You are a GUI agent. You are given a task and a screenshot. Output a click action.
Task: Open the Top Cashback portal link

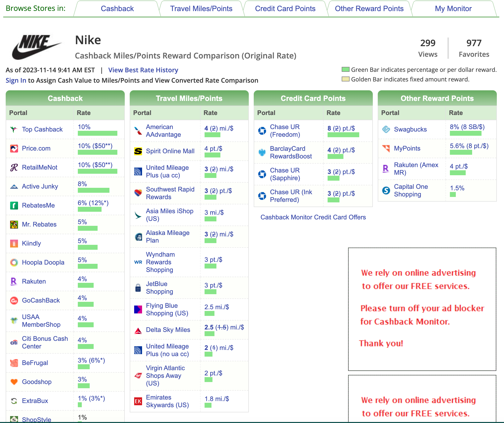coord(42,129)
